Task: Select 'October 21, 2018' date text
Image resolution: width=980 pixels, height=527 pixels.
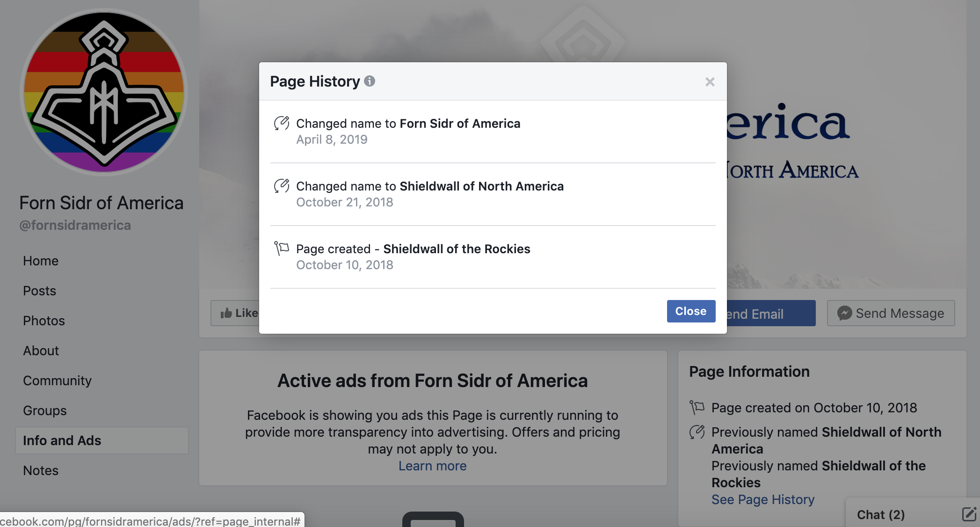Action: pos(345,202)
